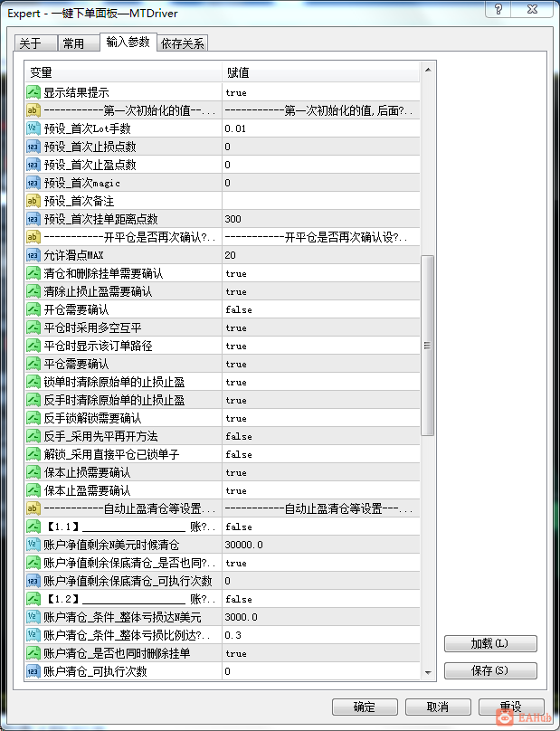The width and height of the screenshot is (560, 731).
Task: Click the scrollbar down arrow
Action: [428, 672]
